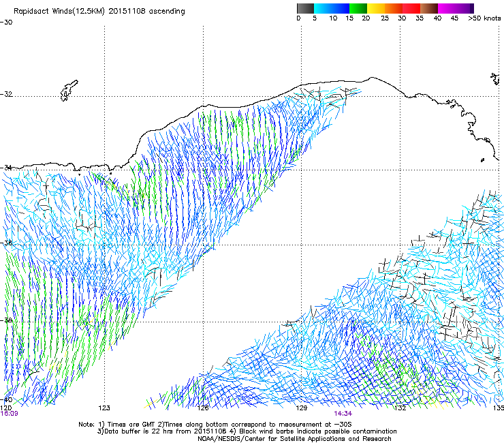Viewport: 504px width, 443px height.
Task: Click the orange 25-30 knots legend segment
Action: click(394, 8)
